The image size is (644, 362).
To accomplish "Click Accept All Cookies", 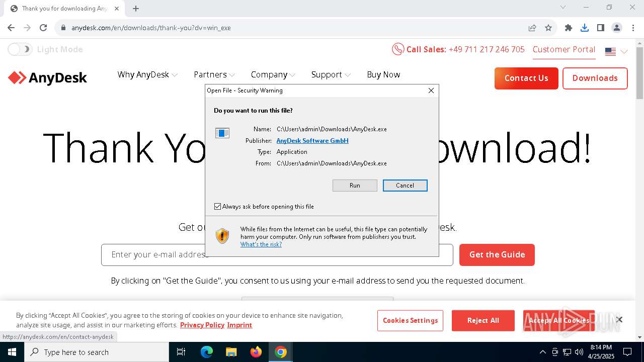I will coord(558,321).
